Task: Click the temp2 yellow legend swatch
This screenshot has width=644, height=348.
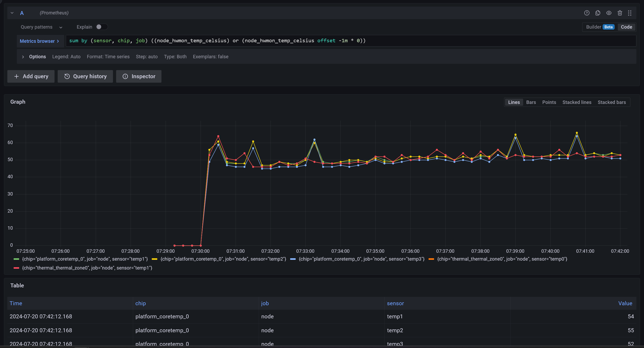Action: pos(154,259)
